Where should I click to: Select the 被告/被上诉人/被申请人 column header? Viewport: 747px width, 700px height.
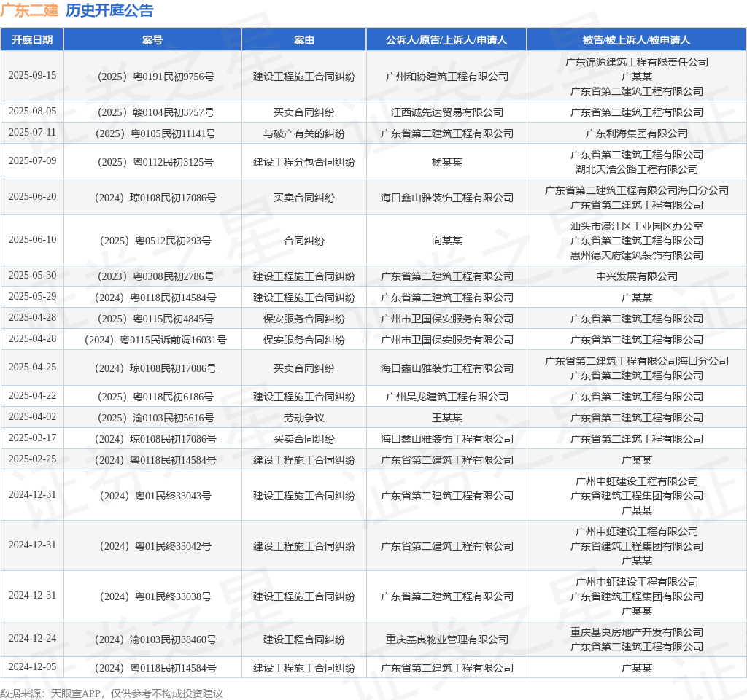click(x=636, y=40)
